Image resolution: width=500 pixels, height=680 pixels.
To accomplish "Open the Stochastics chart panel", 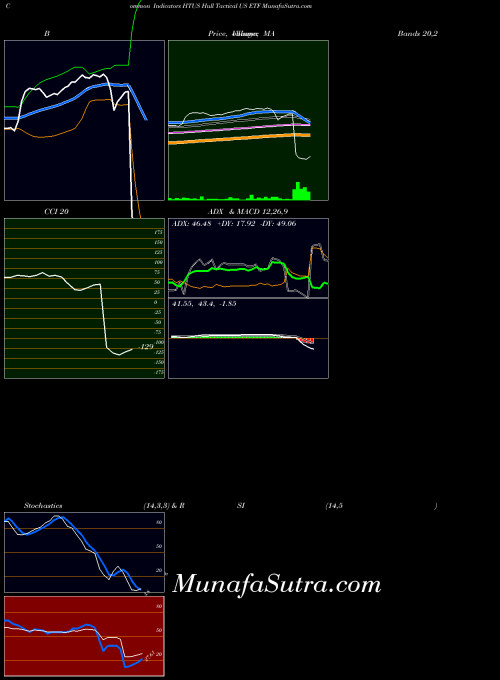I will click(x=85, y=552).
